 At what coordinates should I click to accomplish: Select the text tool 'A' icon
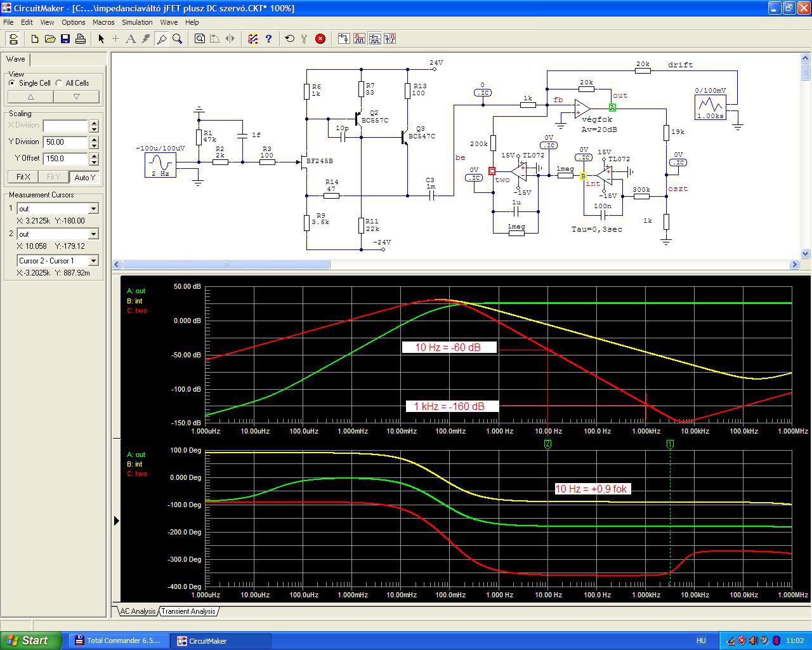[131, 39]
